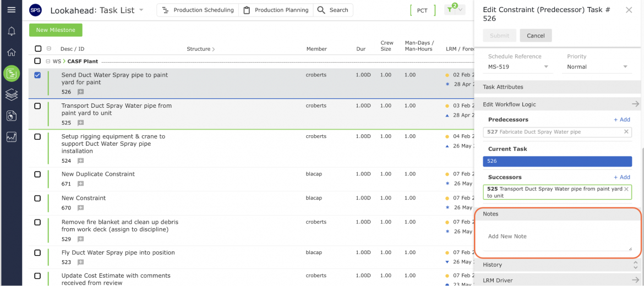Open the analytics chart sidebar icon

tap(12, 137)
